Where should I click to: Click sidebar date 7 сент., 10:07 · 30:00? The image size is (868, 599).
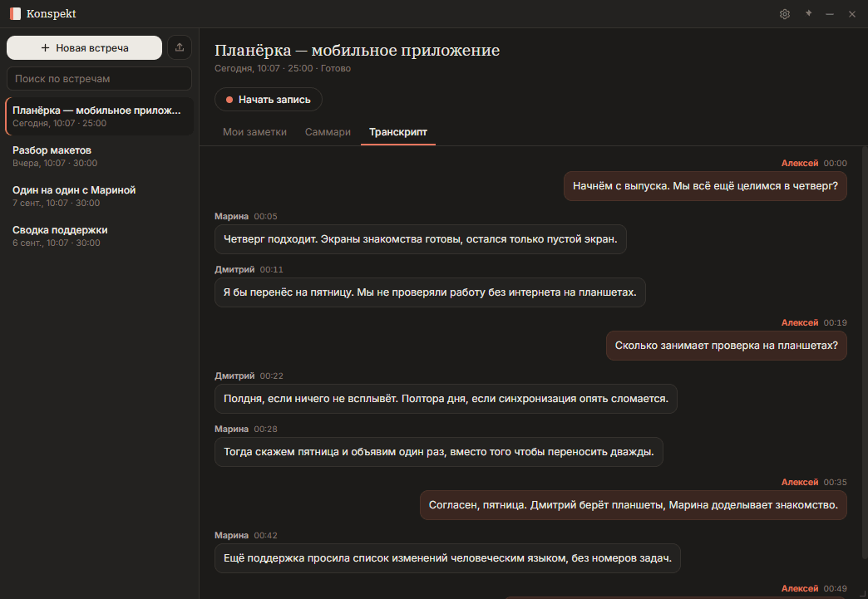(x=56, y=203)
